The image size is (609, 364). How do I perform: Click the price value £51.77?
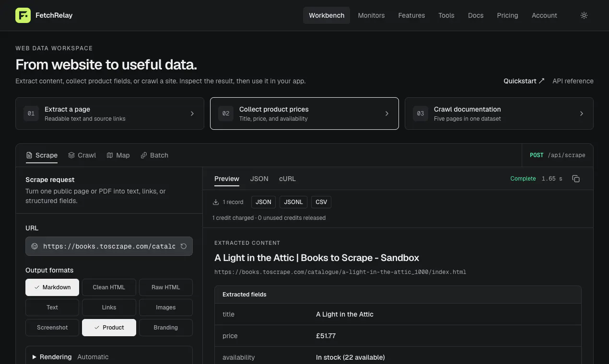click(x=326, y=336)
